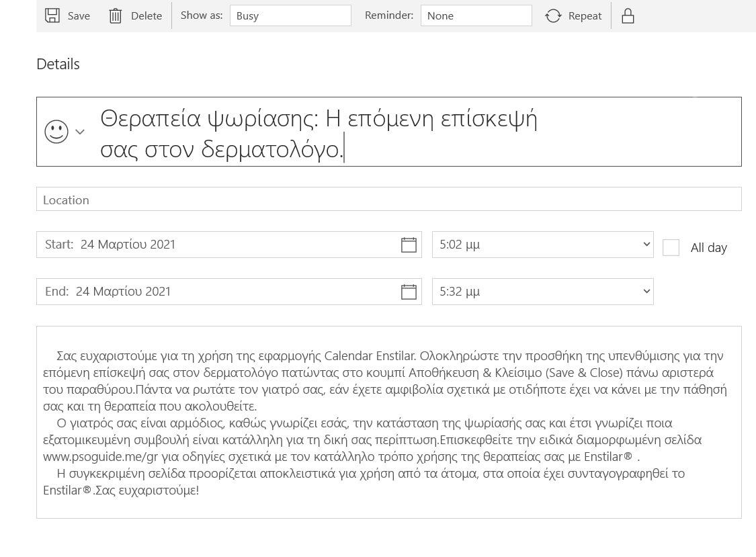Click the Repeat circular arrows icon
This screenshot has height=557, width=756.
(x=553, y=16)
